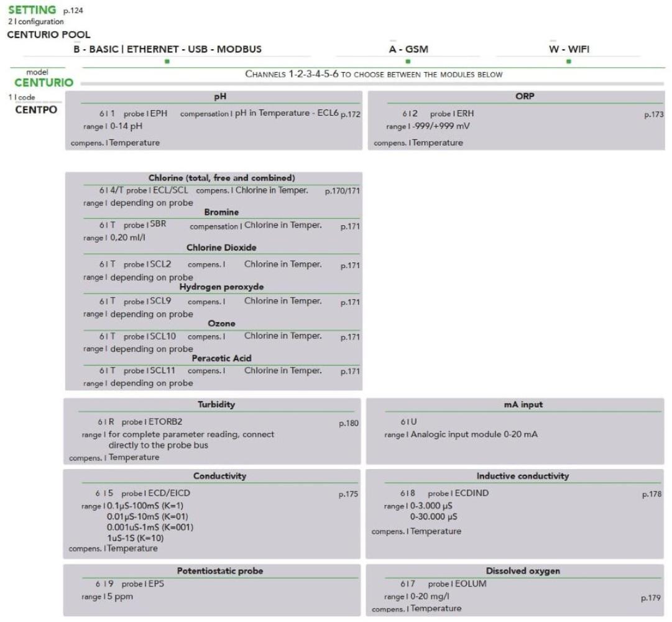Click the Potentiostatic probe module header
Viewport: 672px width, 622px height.
click(x=220, y=571)
